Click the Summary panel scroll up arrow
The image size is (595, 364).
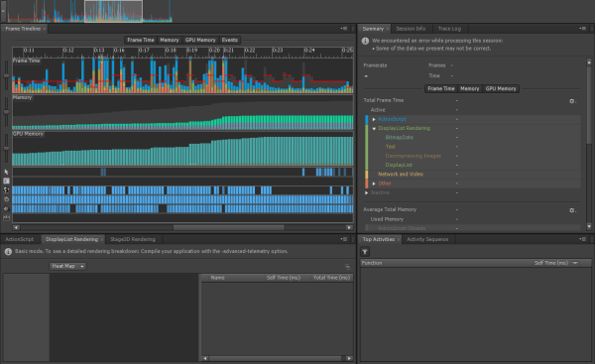pyautogui.click(x=589, y=62)
